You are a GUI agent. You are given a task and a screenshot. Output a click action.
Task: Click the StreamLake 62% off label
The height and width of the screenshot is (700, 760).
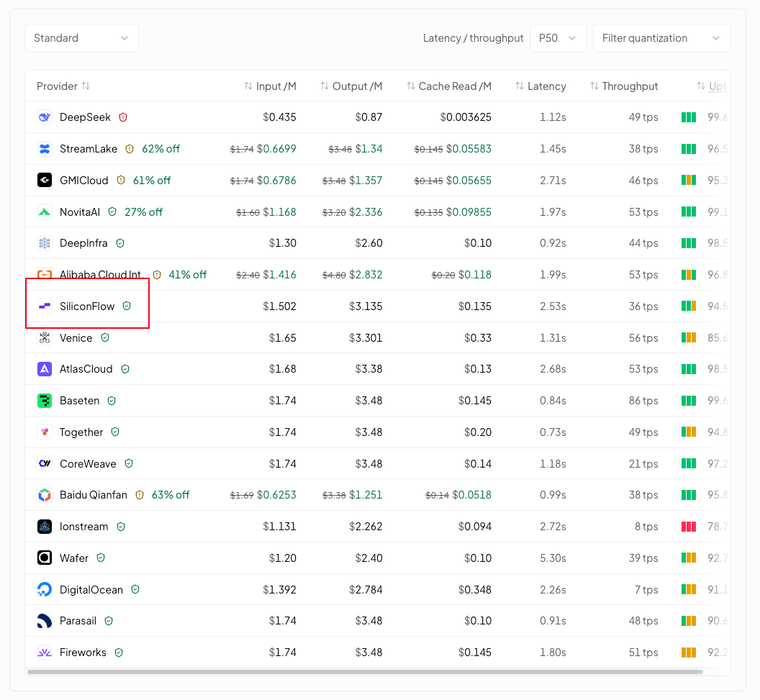pos(161,149)
